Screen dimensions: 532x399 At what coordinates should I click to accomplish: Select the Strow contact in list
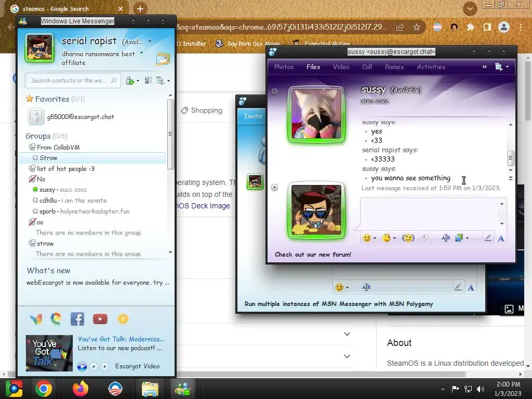(92, 158)
